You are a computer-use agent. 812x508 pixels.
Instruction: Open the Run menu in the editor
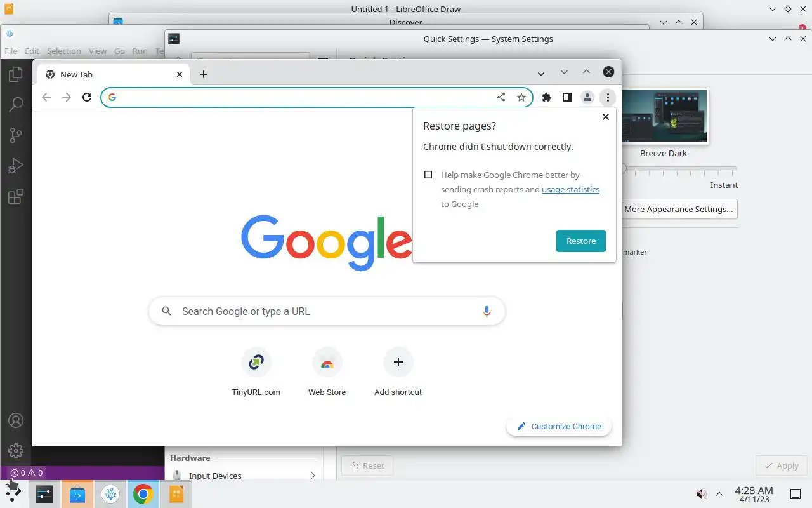coord(140,51)
